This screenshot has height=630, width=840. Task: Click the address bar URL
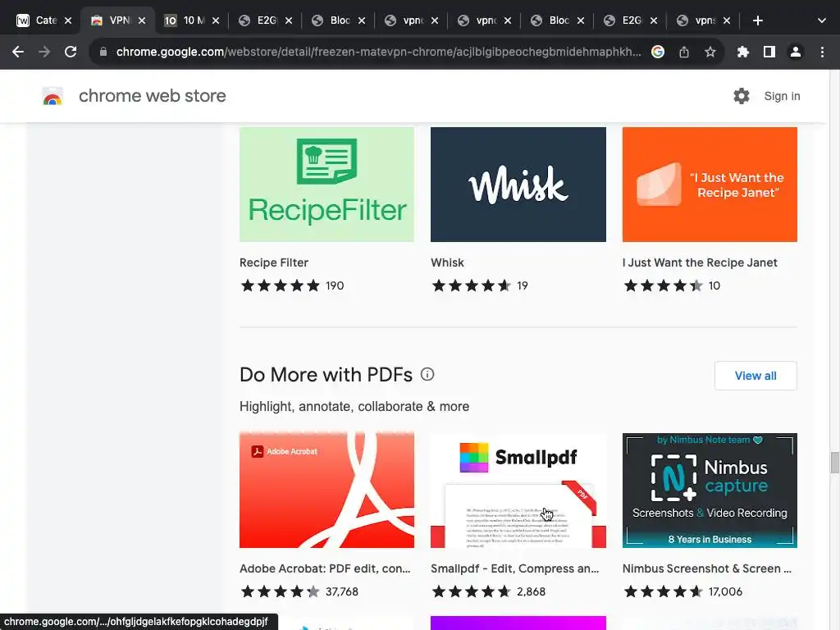(378, 52)
